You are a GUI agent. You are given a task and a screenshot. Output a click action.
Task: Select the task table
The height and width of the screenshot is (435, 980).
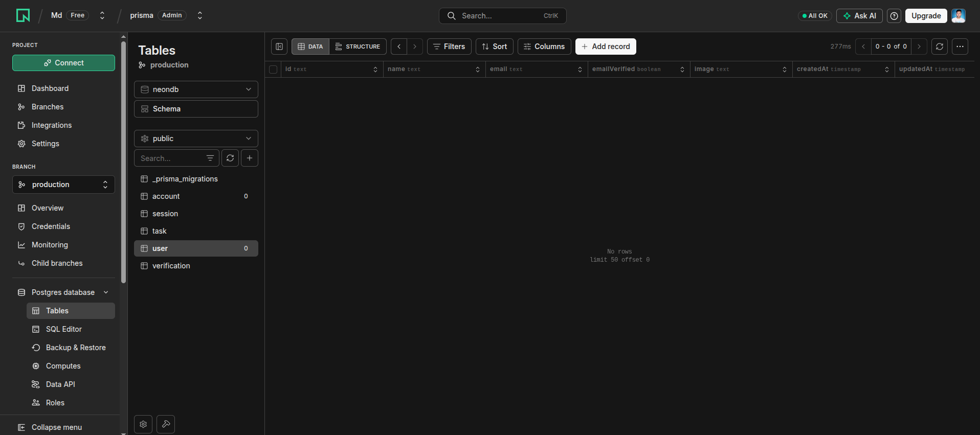point(196,231)
